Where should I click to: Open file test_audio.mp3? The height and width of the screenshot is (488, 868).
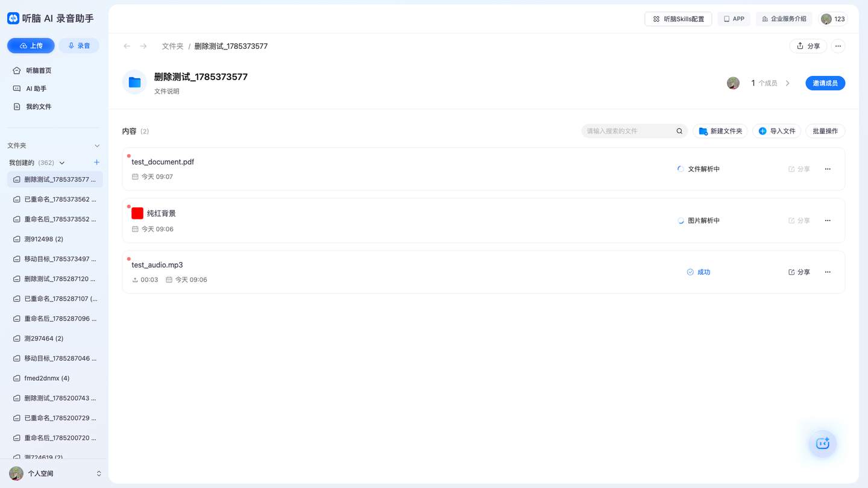point(157,265)
